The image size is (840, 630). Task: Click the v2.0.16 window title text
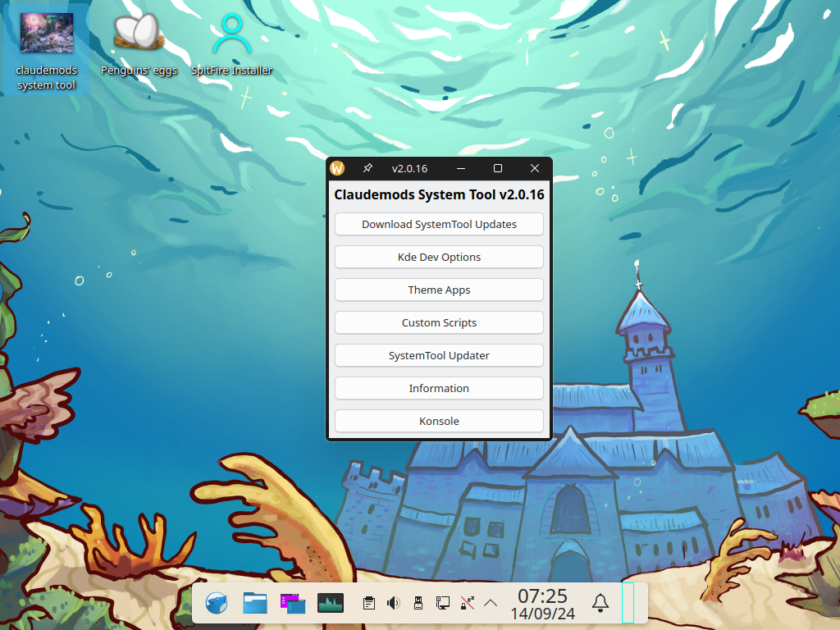(410, 169)
